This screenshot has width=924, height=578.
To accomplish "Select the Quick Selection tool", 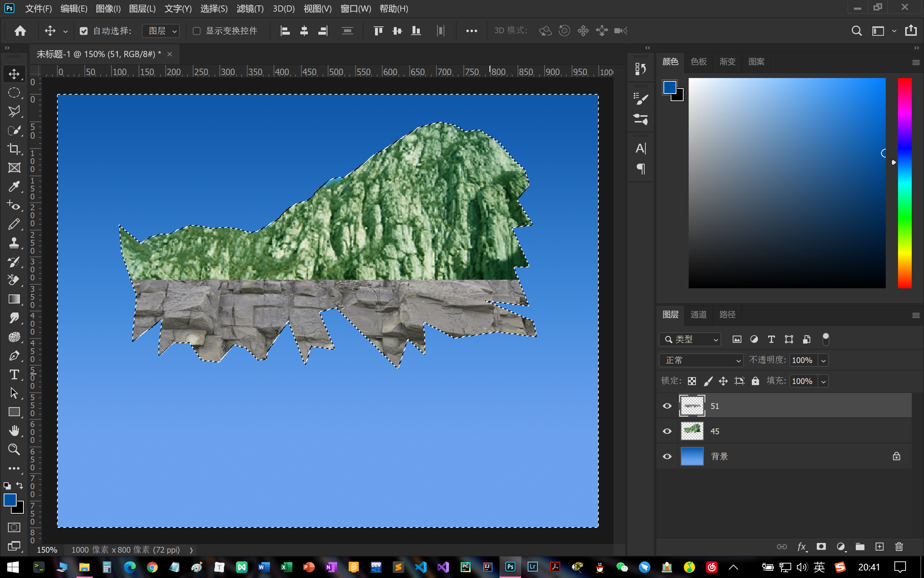I will click(x=14, y=130).
